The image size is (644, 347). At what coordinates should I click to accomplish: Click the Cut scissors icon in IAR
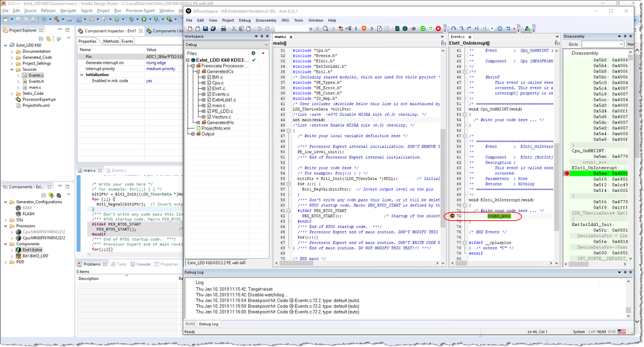pyautogui.click(x=234, y=29)
